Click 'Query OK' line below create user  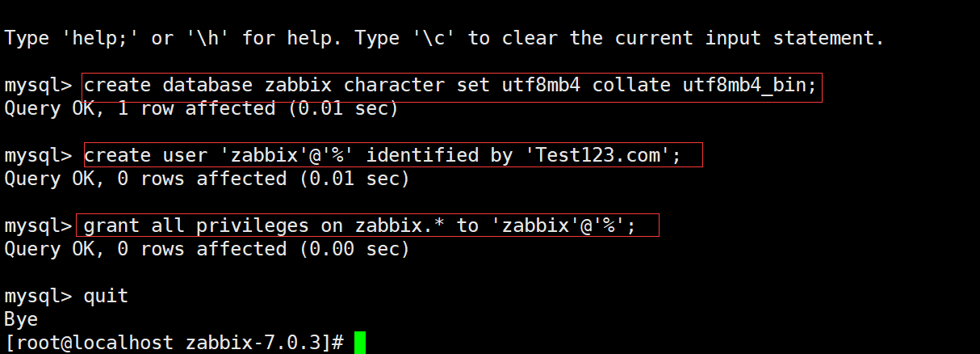pos(207,179)
